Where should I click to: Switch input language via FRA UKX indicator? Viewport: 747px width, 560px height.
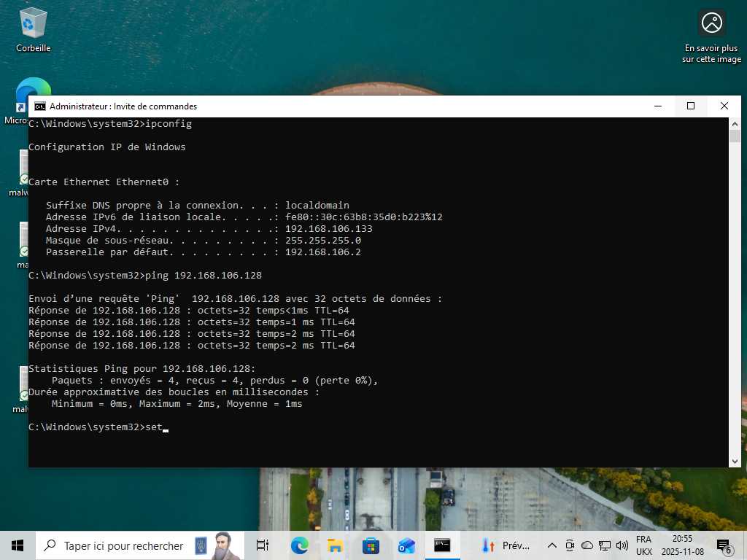click(643, 545)
